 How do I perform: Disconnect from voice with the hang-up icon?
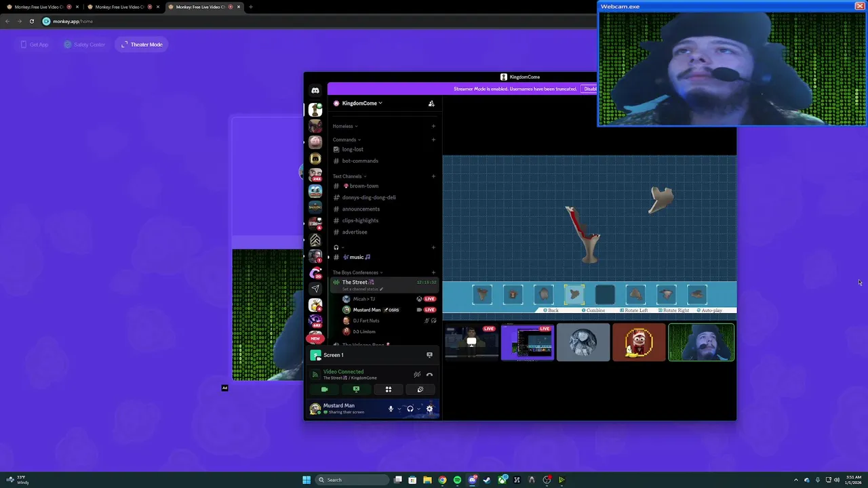[429, 374]
